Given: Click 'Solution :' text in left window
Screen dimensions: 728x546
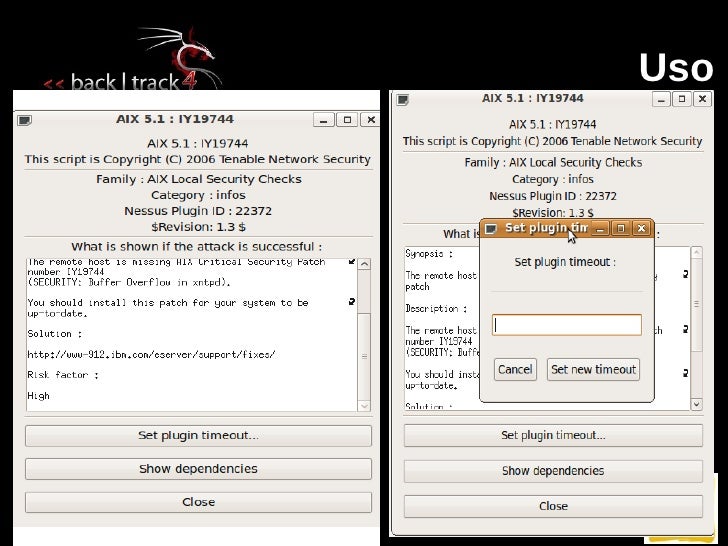Looking at the screenshot, I should tap(54, 334).
